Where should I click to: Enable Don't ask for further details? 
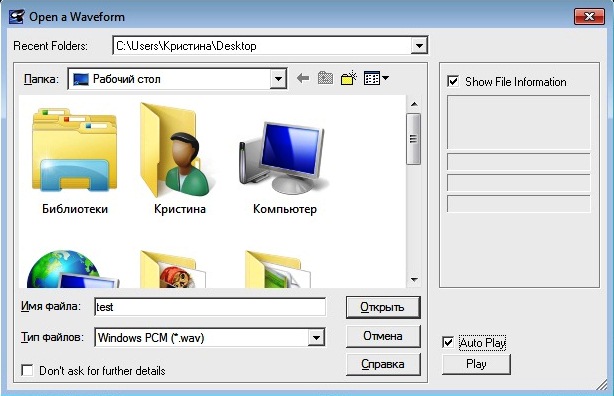(27, 370)
